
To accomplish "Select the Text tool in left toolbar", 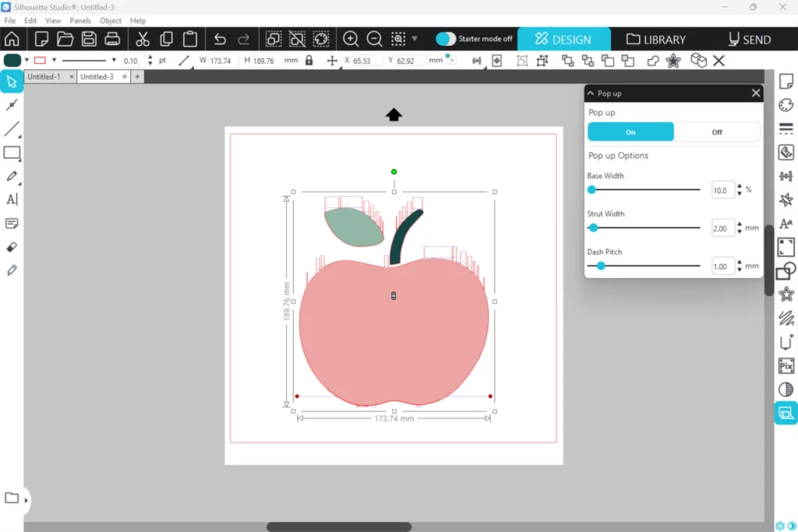I will pos(12,199).
